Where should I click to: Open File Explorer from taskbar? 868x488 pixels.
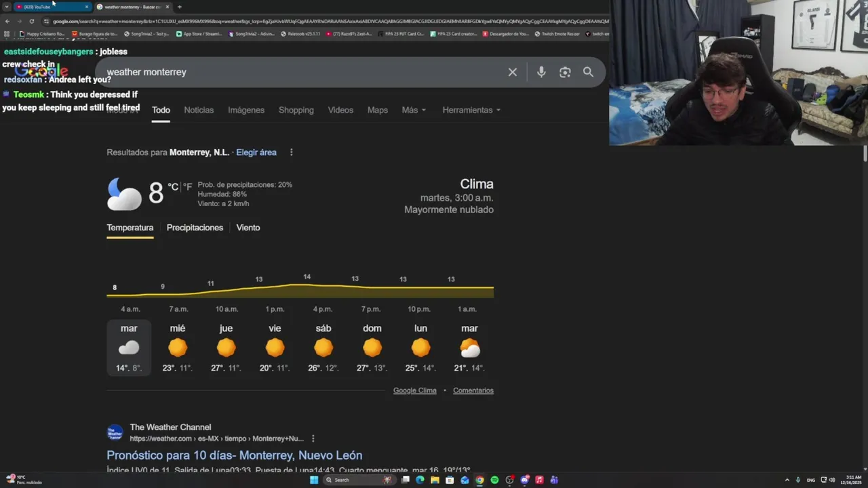click(x=435, y=480)
